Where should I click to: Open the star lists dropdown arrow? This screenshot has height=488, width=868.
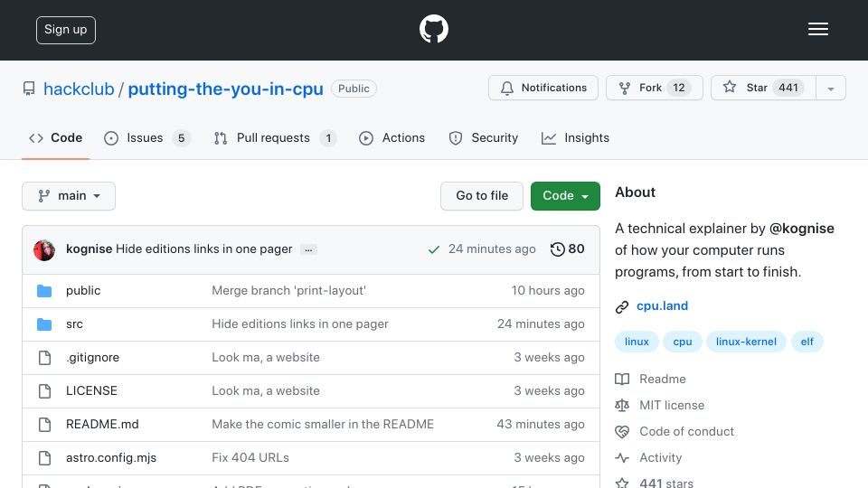pos(830,89)
